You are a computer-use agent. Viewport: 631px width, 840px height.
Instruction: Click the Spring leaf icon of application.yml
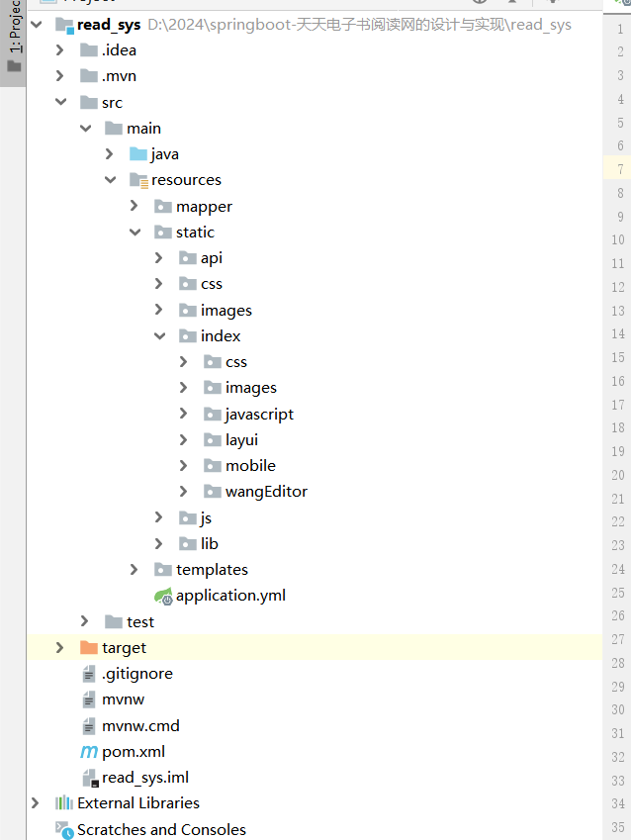163,596
